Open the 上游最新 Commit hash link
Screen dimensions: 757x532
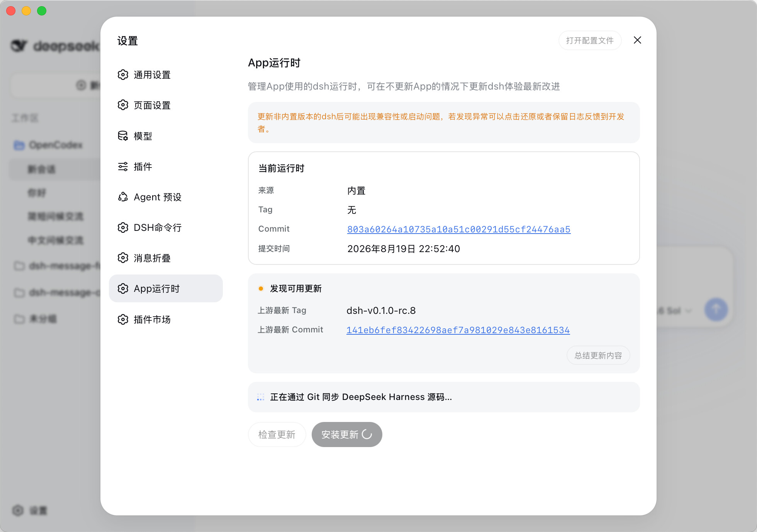point(458,330)
